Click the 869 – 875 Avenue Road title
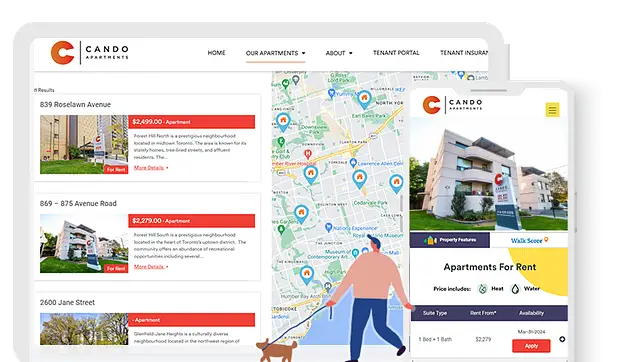This screenshot has width=638, height=362. coord(78,203)
